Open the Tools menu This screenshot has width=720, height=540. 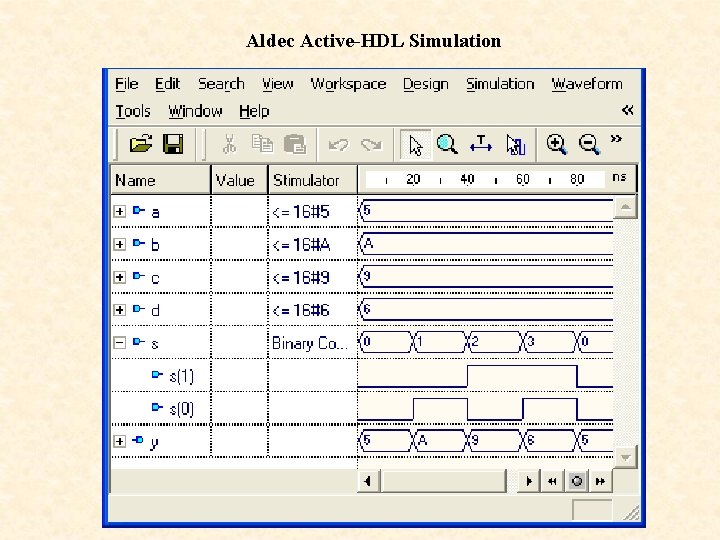[x=133, y=111]
